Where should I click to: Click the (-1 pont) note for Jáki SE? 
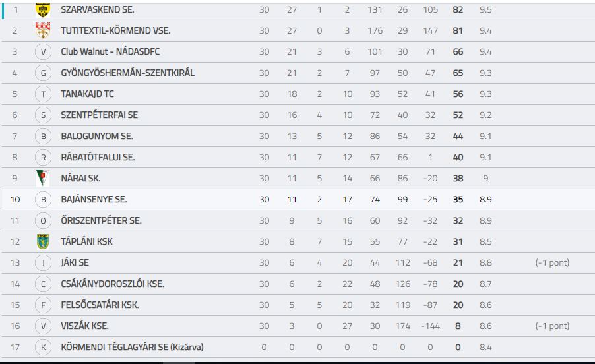pos(552,262)
